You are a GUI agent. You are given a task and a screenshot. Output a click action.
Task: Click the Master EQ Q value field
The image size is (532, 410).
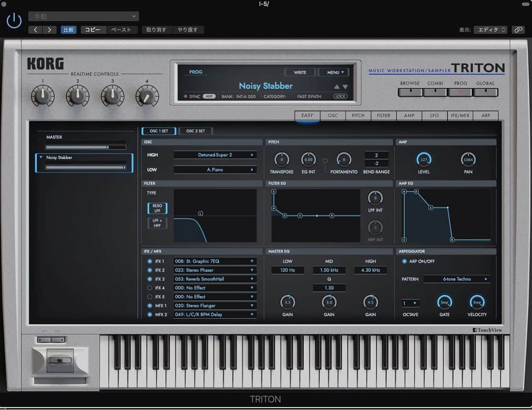pos(329,288)
